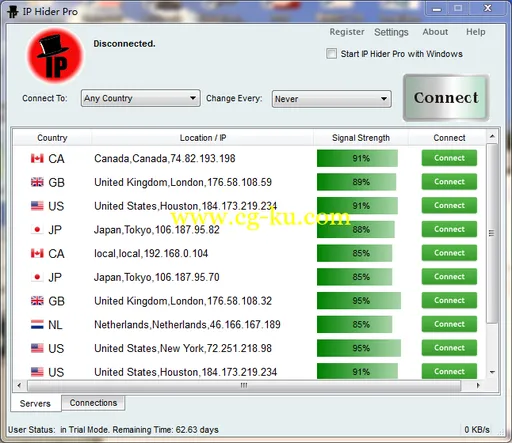Click the 85% signal bar for Netherlands
512x443 pixels.
pos(354,324)
